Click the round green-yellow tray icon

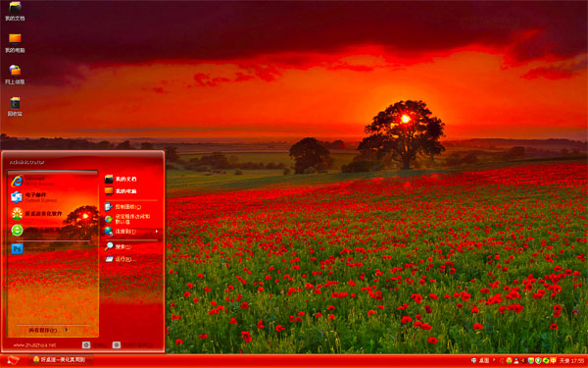pos(546,360)
